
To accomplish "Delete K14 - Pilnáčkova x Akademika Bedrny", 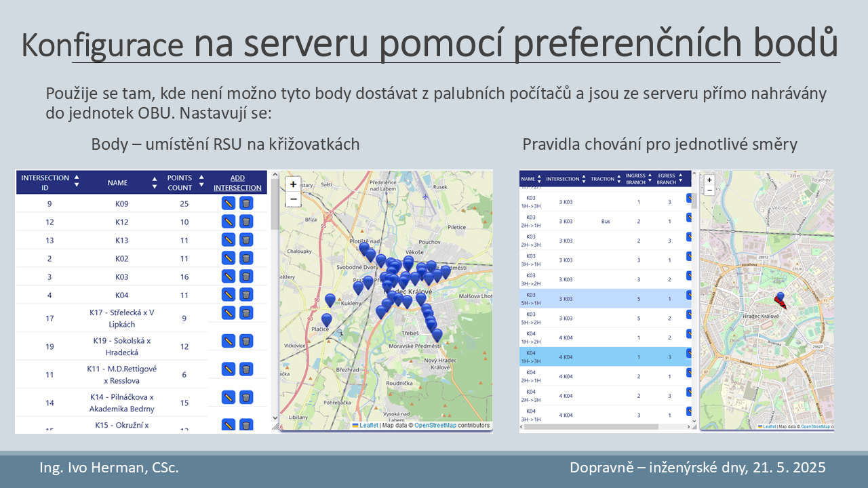I will point(246,397).
